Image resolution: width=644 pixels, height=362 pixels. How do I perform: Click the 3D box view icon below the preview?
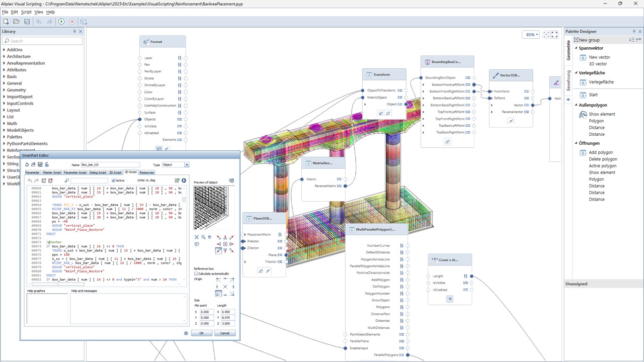click(197, 244)
